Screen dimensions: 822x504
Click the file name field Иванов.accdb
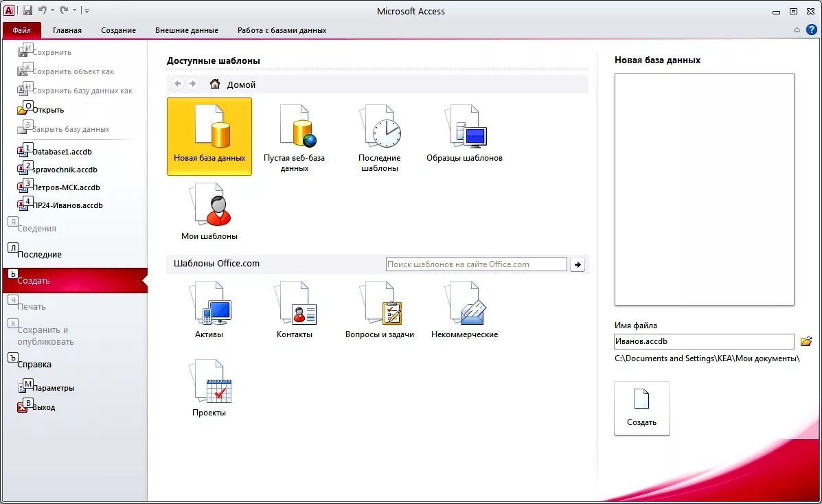coord(704,341)
